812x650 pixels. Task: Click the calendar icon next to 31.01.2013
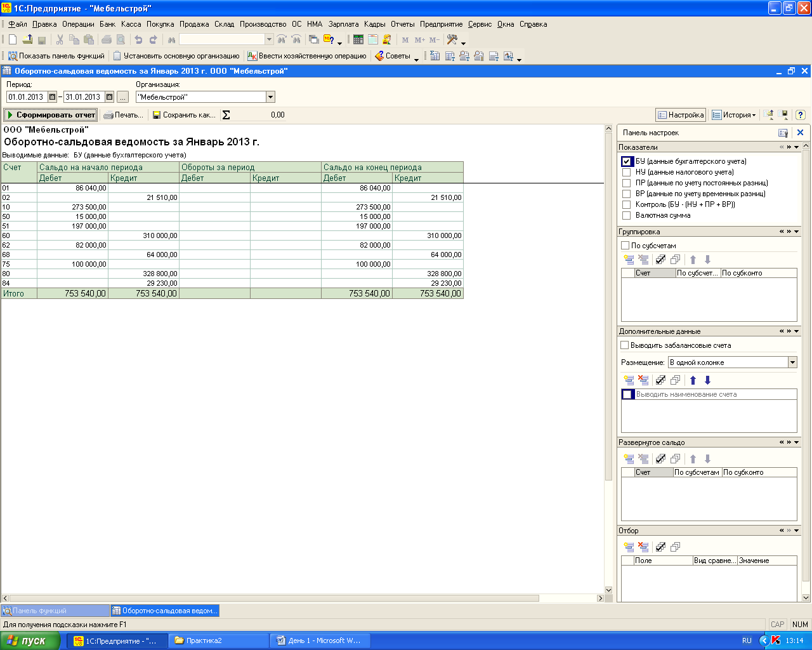[x=109, y=97]
